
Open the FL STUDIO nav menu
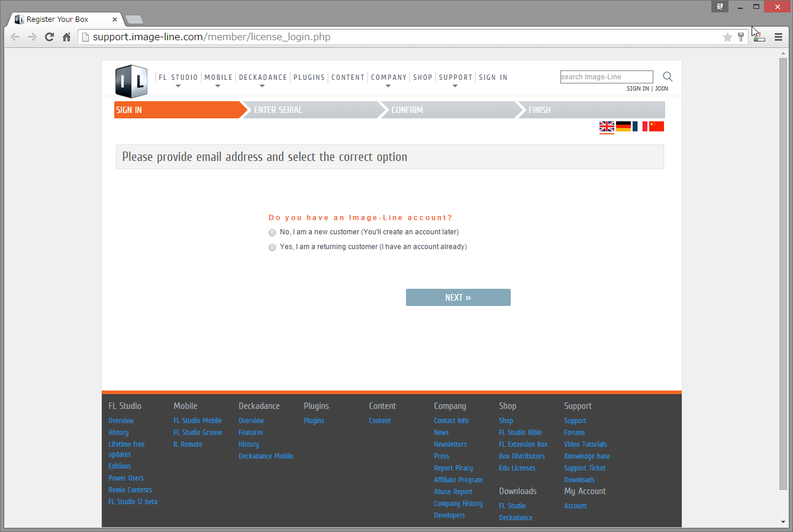pos(178,78)
